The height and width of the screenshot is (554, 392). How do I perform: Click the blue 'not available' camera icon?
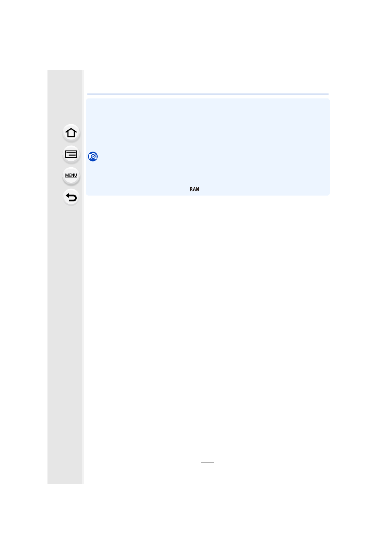[x=93, y=157]
